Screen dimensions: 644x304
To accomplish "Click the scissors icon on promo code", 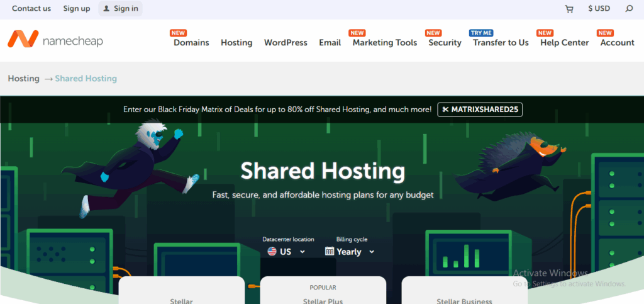I will click(x=446, y=110).
